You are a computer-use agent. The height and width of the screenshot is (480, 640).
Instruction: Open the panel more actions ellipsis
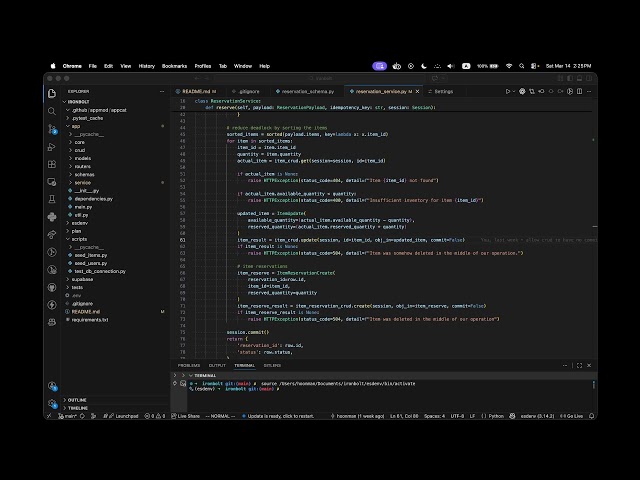(x=565, y=365)
